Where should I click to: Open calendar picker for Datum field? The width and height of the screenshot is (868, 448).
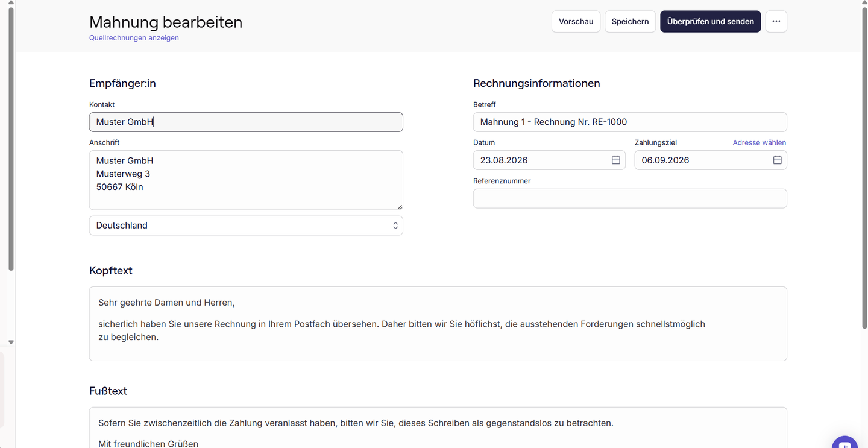coord(615,160)
